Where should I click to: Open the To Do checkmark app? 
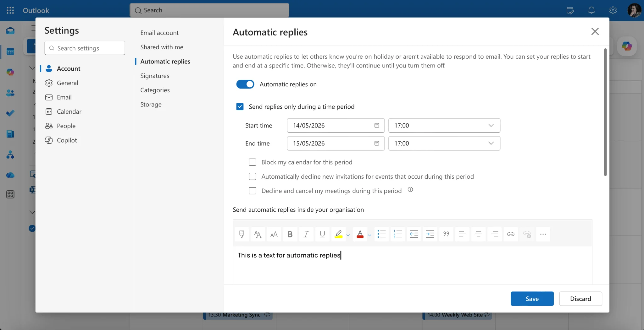(x=10, y=113)
